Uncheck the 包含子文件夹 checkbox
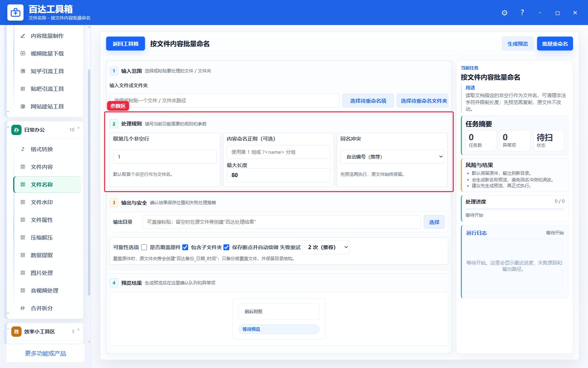The image size is (588, 368). coord(185,247)
